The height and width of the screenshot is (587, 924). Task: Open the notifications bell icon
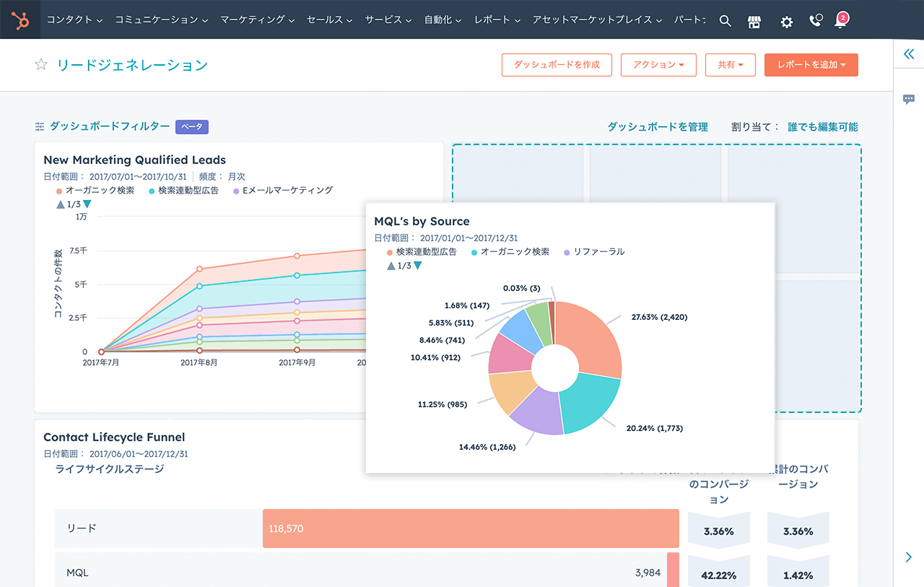point(840,21)
